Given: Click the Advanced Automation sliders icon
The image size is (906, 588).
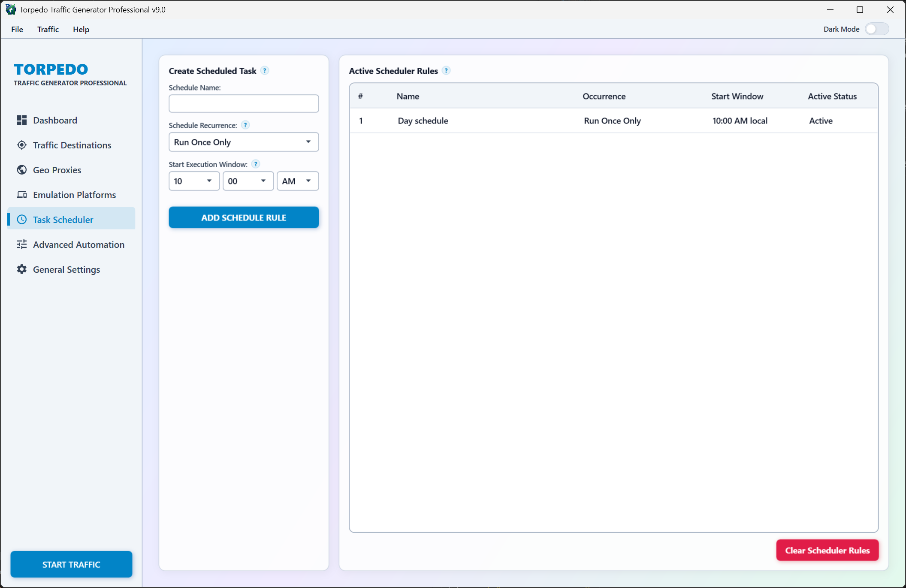Looking at the screenshot, I should (21, 244).
